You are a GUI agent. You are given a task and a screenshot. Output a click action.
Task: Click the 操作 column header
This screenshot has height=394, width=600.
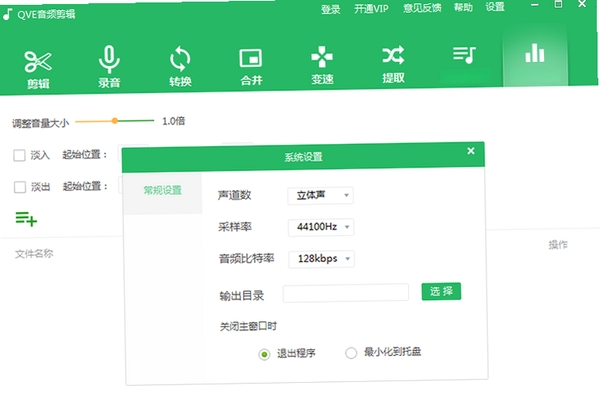(558, 244)
